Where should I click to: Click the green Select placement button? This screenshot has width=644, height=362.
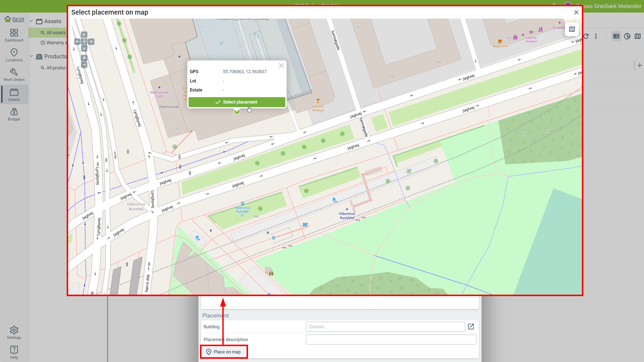[x=237, y=102]
